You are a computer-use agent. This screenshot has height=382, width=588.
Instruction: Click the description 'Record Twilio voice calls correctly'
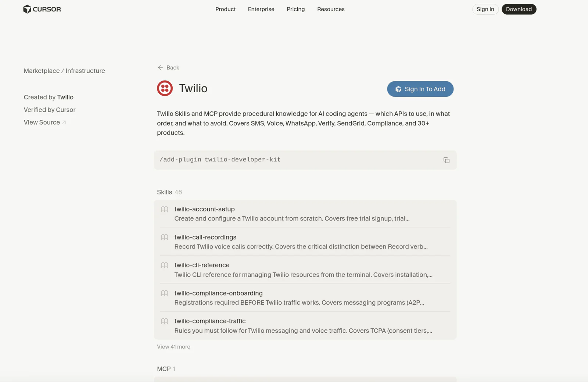coord(301,246)
